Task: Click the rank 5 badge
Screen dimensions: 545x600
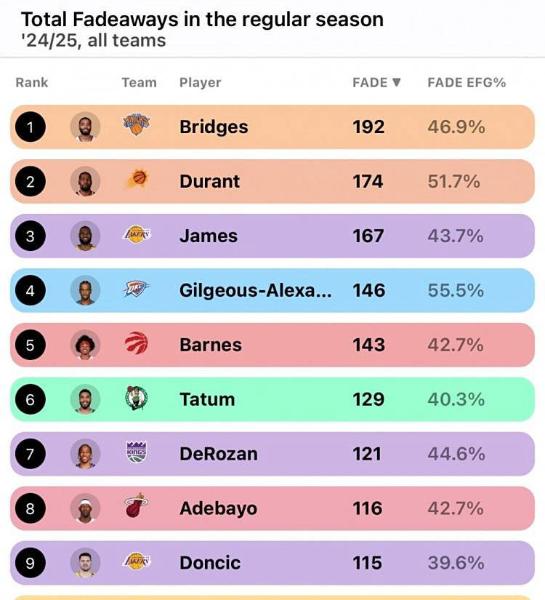Action: (30, 345)
